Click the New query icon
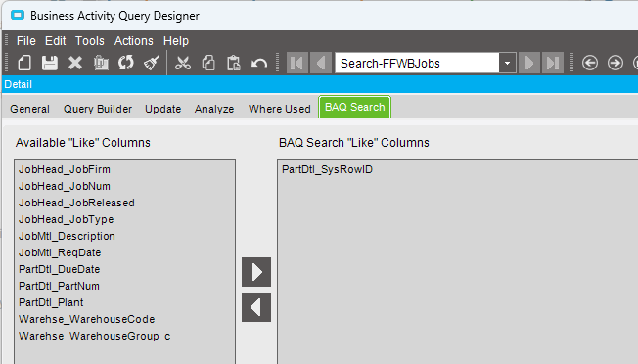The height and width of the screenshot is (364, 638). coord(24,63)
